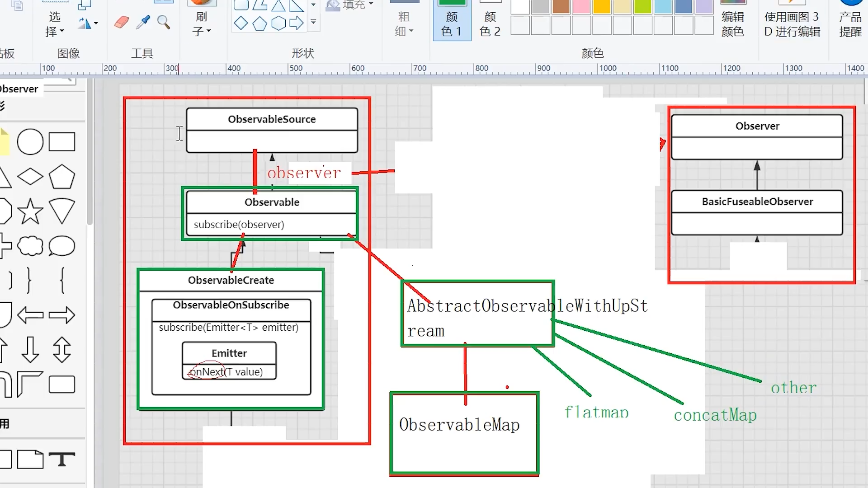Click 产品提醒 (Product alert) button
This screenshot has height=488, width=868.
point(850,23)
